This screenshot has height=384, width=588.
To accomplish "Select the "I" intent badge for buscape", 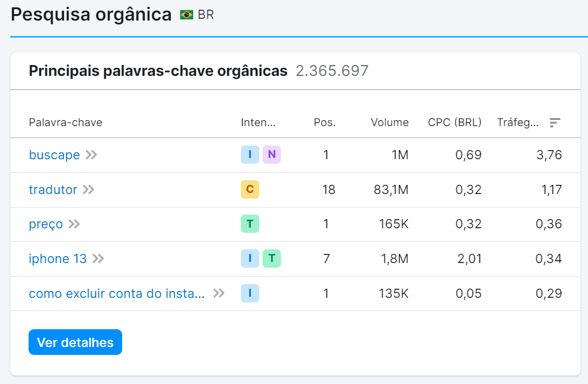I will click(249, 155).
